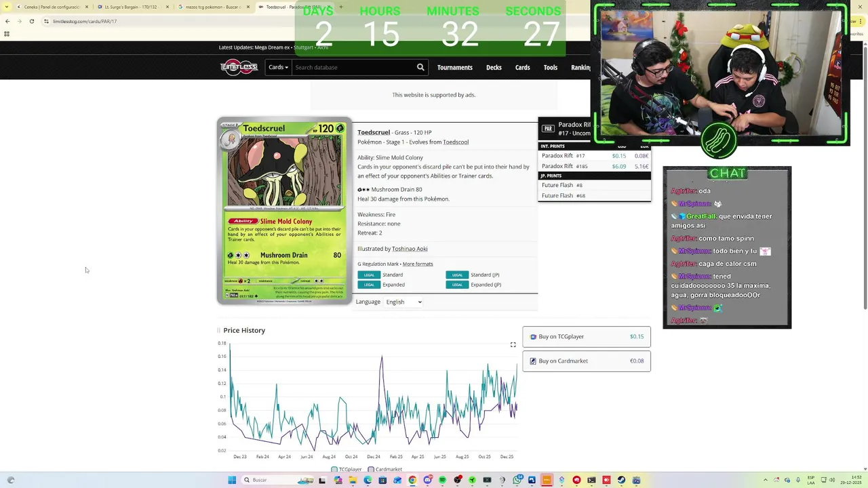Image resolution: width=868 pixels, height=488 pixels.
Task: Click the browser forward arrow
Action: [20, 21]
